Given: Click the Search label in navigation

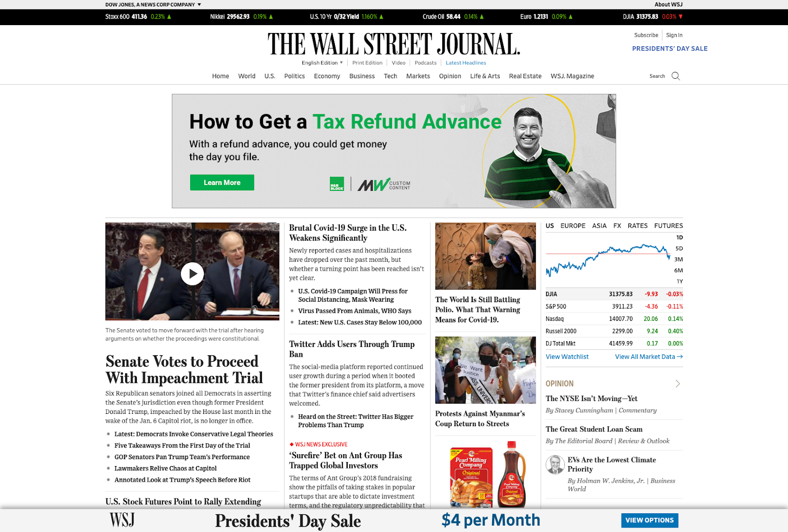Looking at the screenshot, I should pyautogui.click(x=657, y=76).
